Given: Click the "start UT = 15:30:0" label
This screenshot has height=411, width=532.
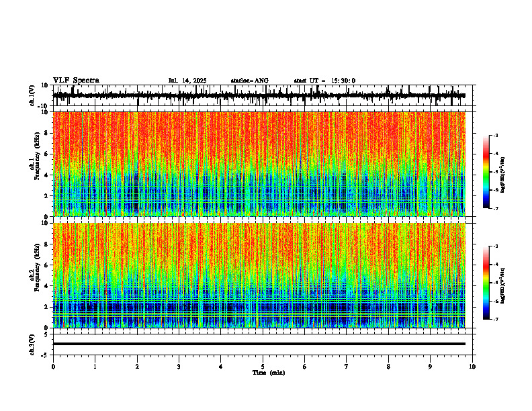Looking at the screenshot, I should [324, 81].
